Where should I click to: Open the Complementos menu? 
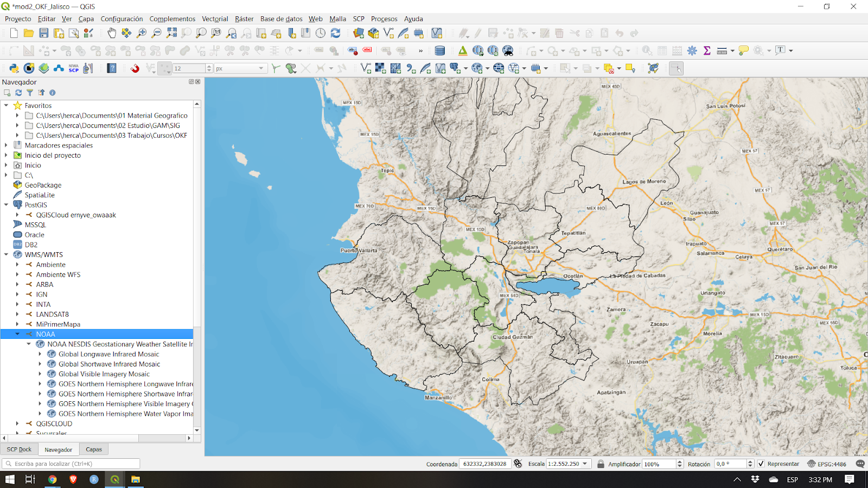tap(173, 18)
